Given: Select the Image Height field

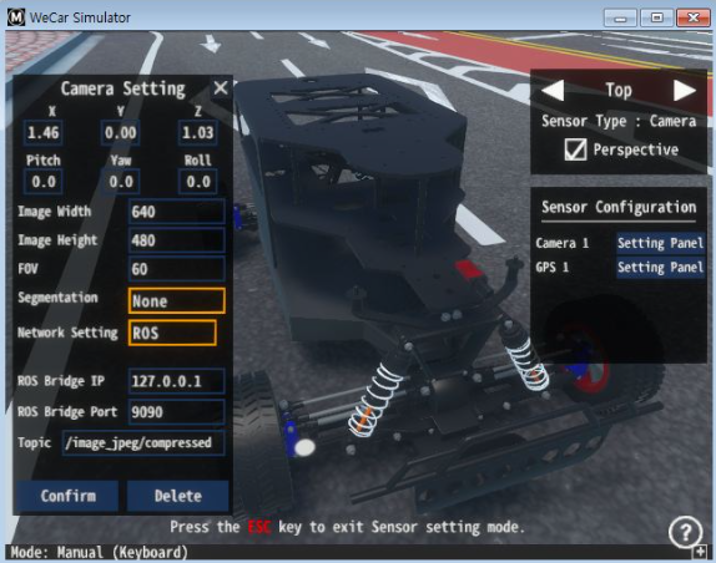Looking at the screenshot, I should coord(177,240).
